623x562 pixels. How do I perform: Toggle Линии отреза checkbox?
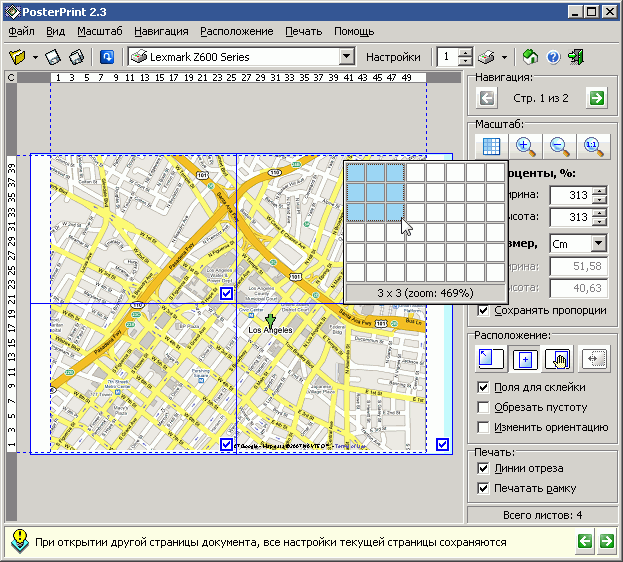[483, 468]
